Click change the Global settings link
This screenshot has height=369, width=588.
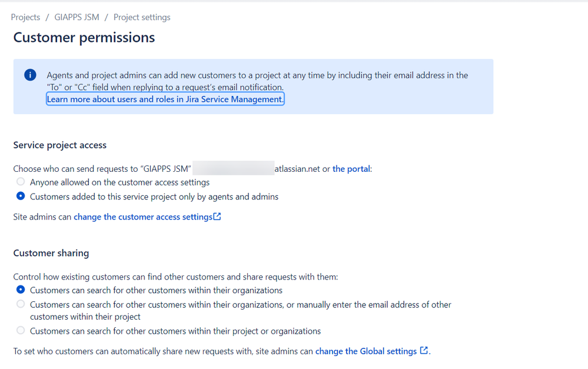366,351
